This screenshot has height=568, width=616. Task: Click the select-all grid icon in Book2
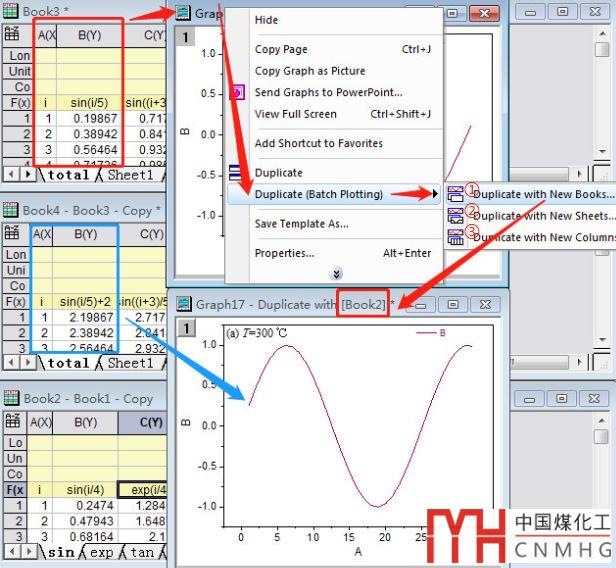click(13, 421)
